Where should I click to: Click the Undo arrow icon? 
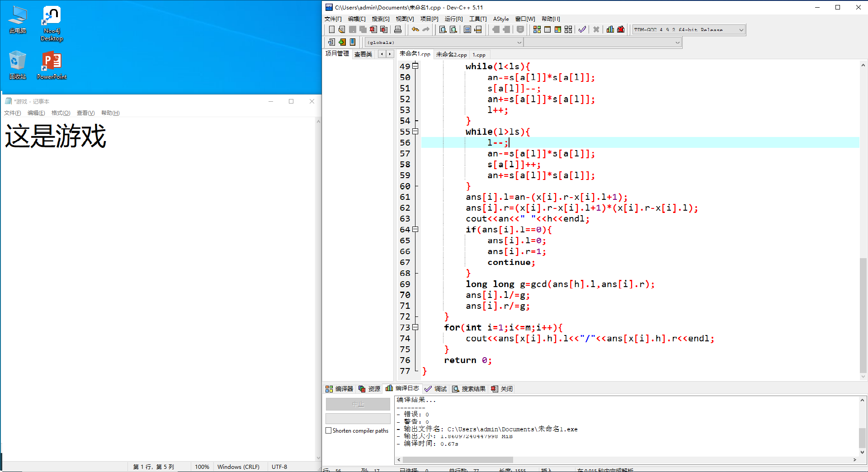(415, 29)
